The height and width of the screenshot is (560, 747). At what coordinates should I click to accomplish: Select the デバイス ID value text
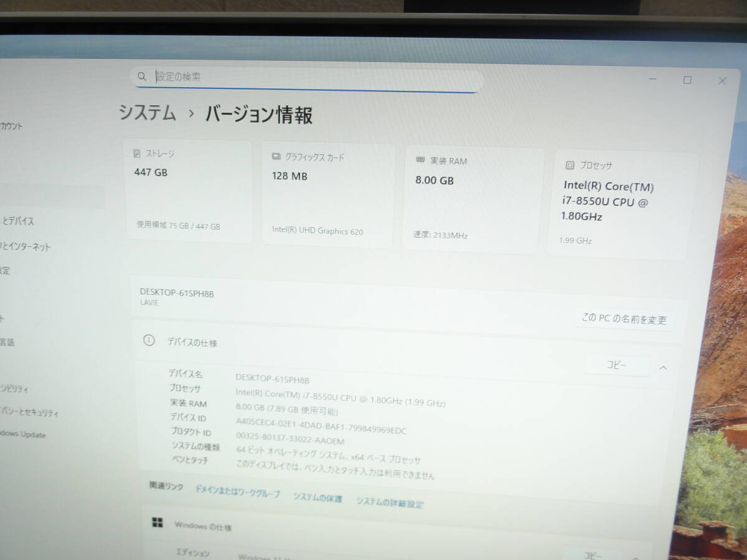tap(321, 425)
